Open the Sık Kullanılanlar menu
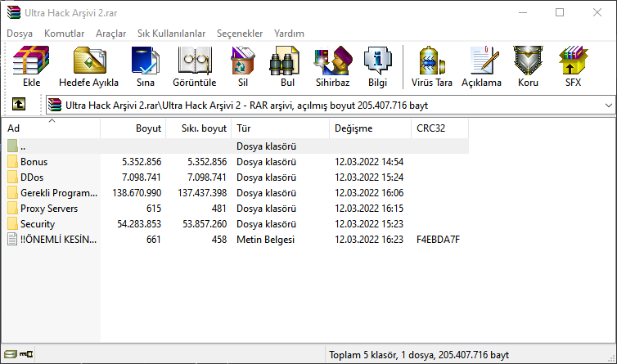The width and height of the screenshot is (617, 364). [171, 34]
